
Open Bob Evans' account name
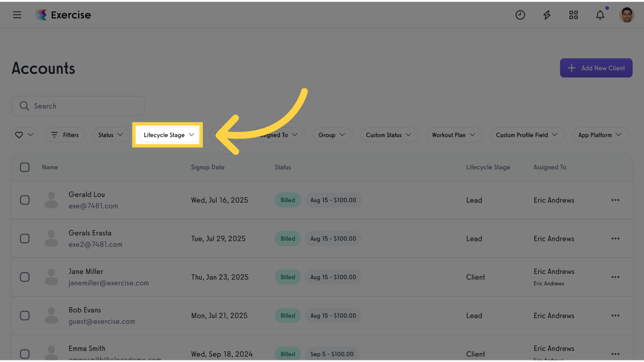point(85,310)
